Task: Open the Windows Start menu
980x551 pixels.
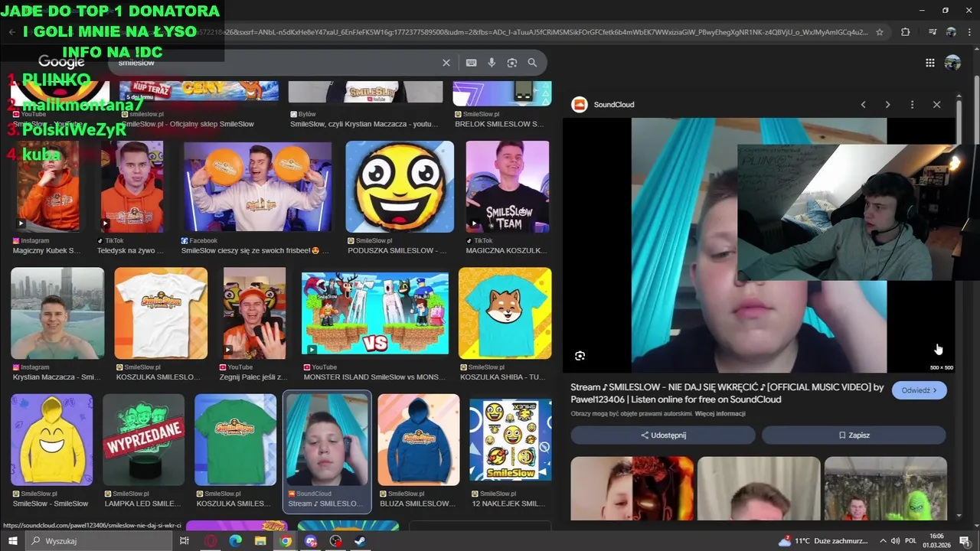Action: (x=12, y=541)
